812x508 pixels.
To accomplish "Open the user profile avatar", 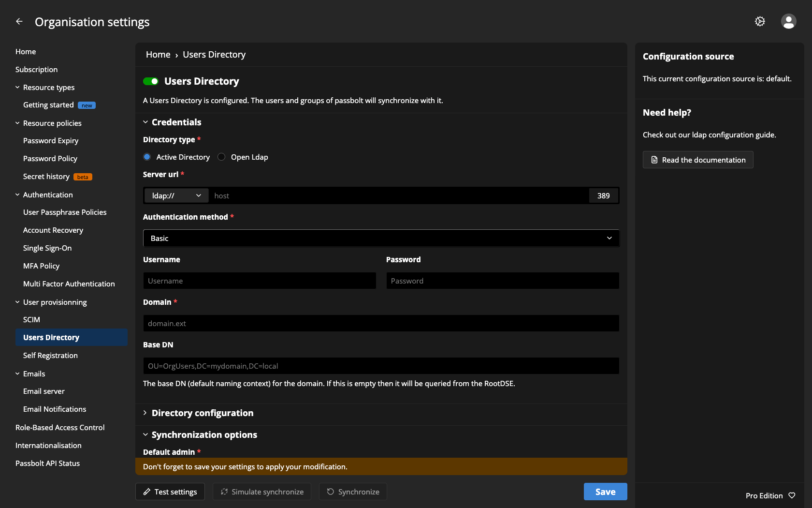I will pyautogui.click(x=788, y=21).
